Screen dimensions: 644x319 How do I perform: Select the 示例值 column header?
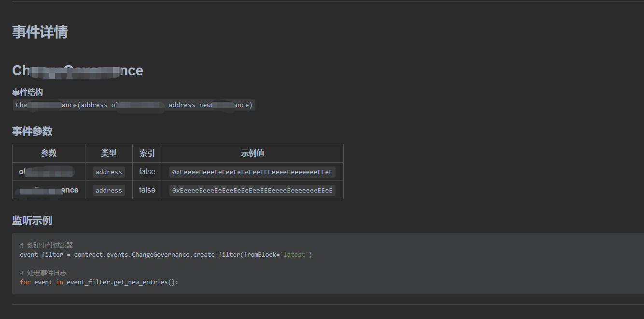pos(252,153)
